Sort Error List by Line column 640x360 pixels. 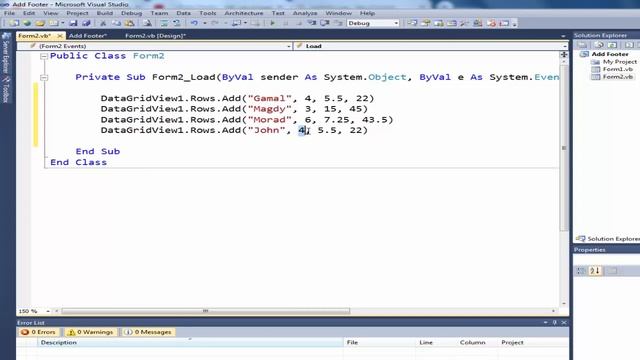pyautogui.click(x=436, y=342)
